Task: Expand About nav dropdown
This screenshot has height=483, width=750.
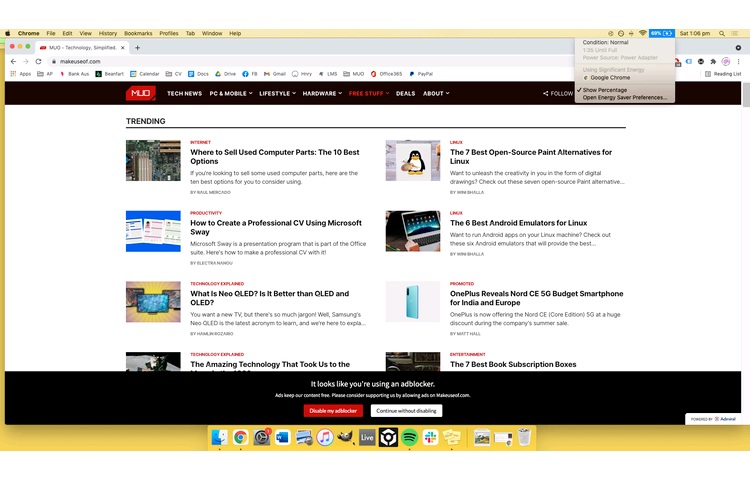Action: click(x=436, y=94)
